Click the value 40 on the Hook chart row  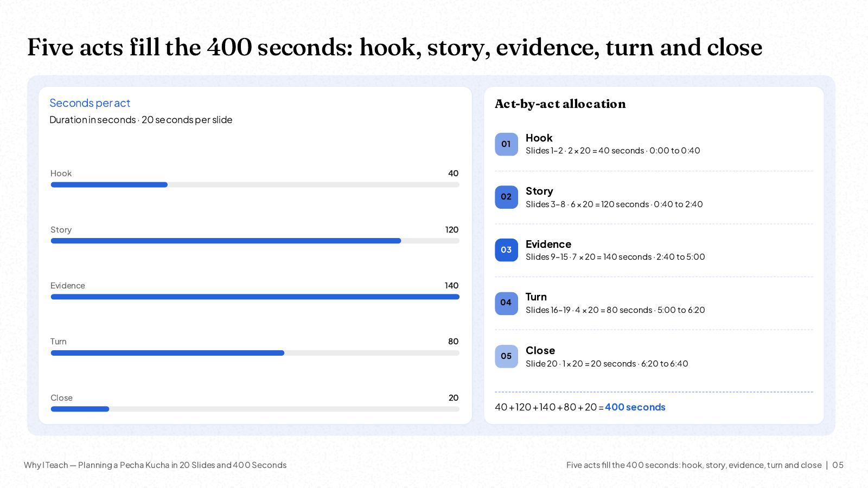point(453,174)
